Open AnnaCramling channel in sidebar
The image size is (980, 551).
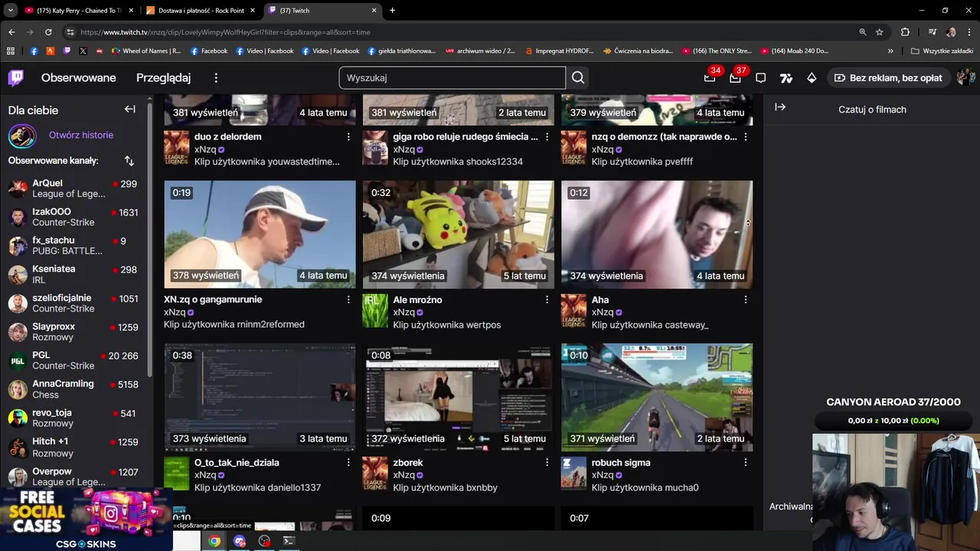(x=73, y=390)
